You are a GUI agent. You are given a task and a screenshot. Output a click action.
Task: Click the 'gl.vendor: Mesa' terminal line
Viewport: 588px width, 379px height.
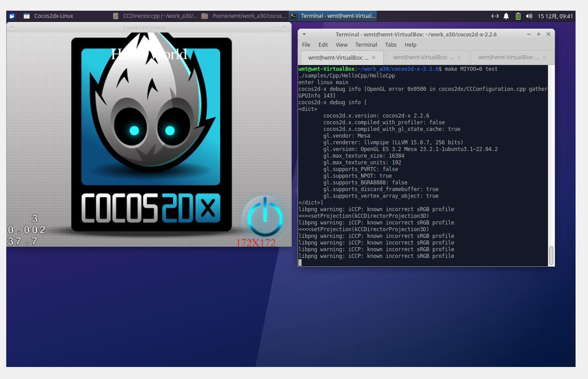click(346, 136)
